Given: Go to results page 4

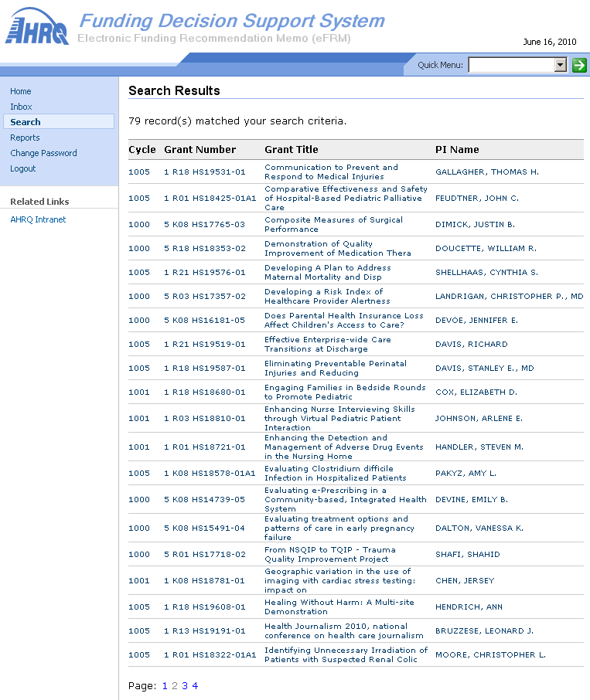Looking at the screenshot, I should (x=195, y=686).
